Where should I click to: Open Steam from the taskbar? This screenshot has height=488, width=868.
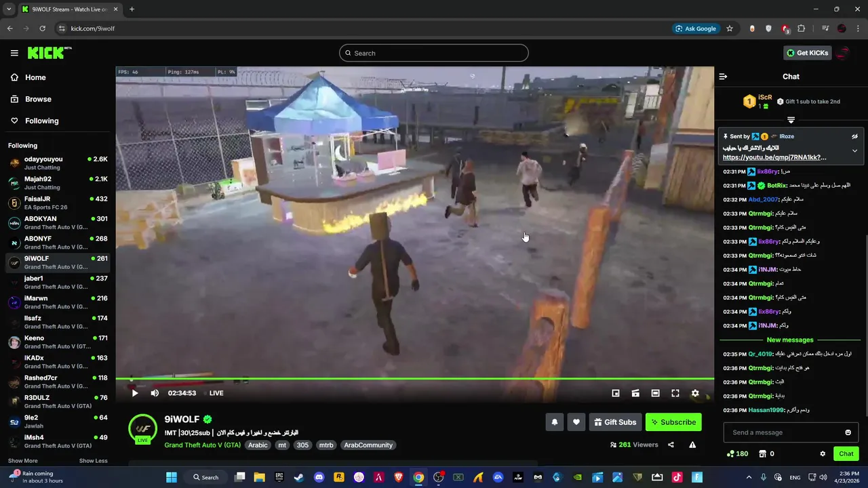tap(299, 477)
